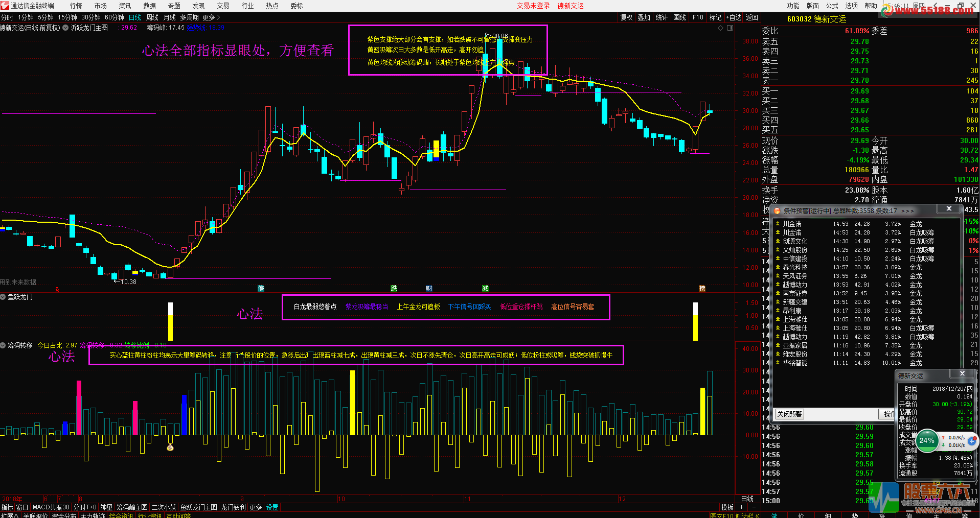Click the 停 event marker on chart
This screenshot has width=980, height=518.
[261, 289]
